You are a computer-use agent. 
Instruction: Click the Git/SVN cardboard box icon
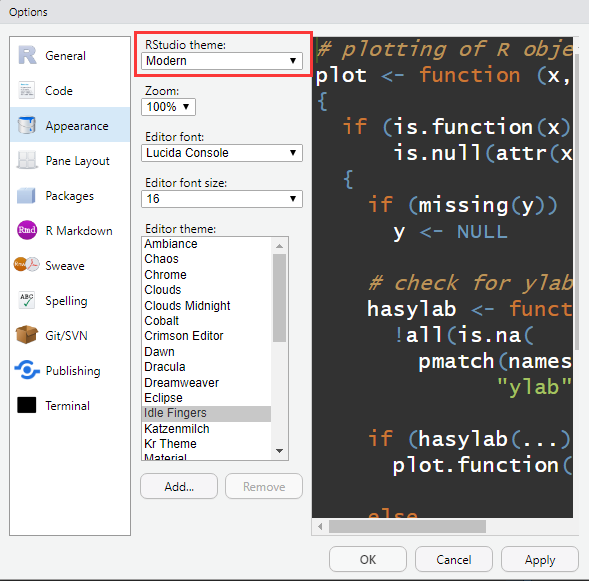[26, 335]
